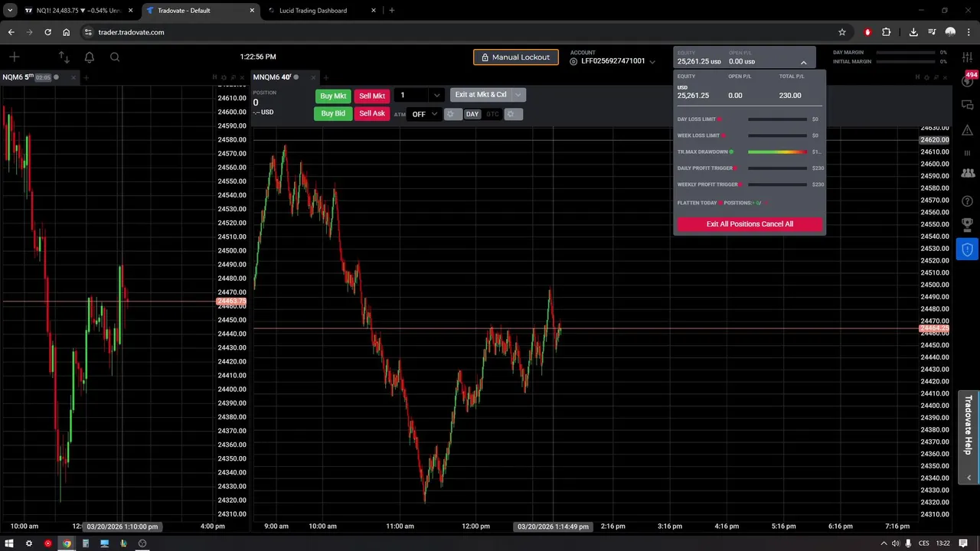Click Exit All Positions Cancel All button
Image resolution: width=980 pixels, height=551 pixels.
coord(750,224)
